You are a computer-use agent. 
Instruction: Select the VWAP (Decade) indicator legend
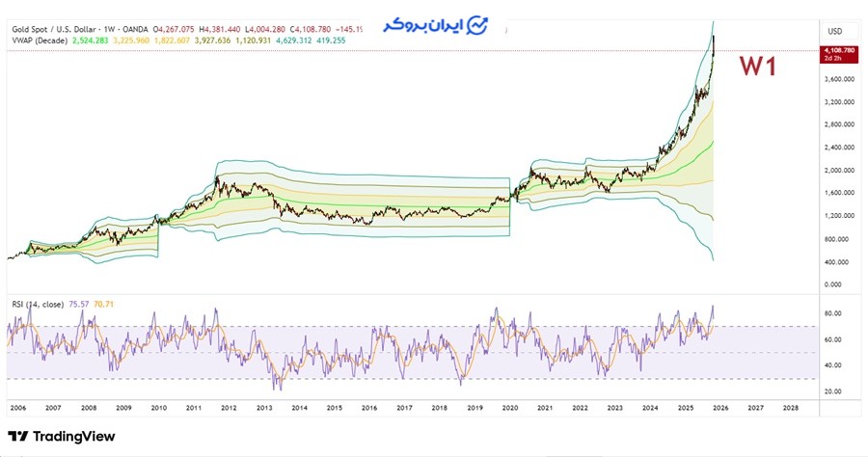pyautogui.click(x=39, y=42)
